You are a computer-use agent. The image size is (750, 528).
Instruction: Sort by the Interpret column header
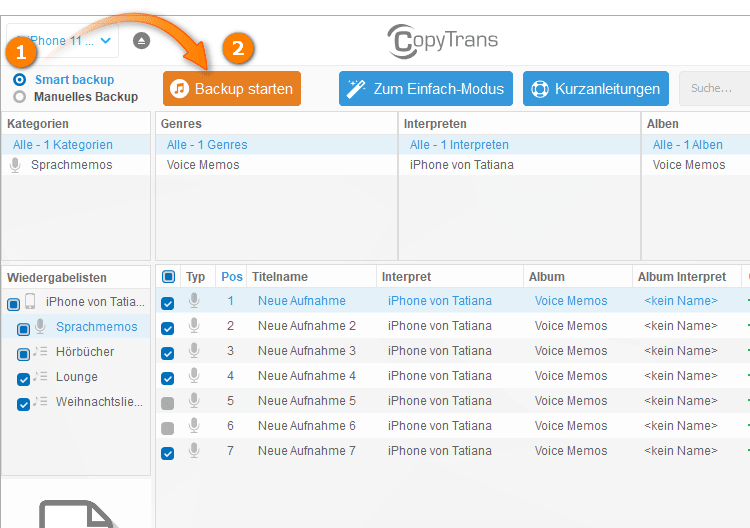450,276
